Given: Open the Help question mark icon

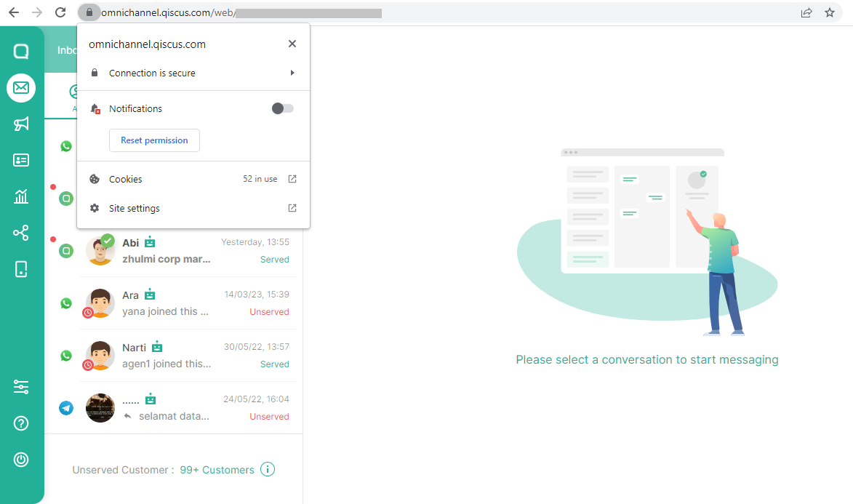Looking at the screenshot, I should (x=21, y=423).
